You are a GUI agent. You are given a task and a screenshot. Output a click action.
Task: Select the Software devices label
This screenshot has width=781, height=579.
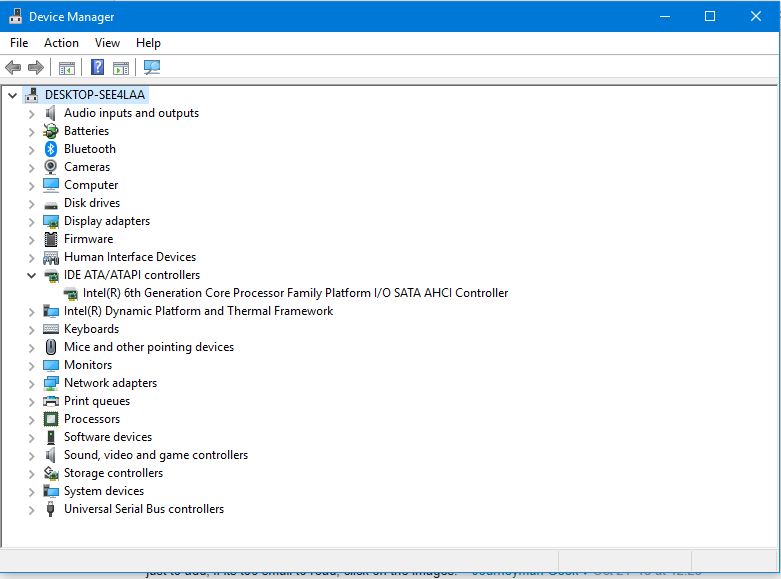point(108,437)
